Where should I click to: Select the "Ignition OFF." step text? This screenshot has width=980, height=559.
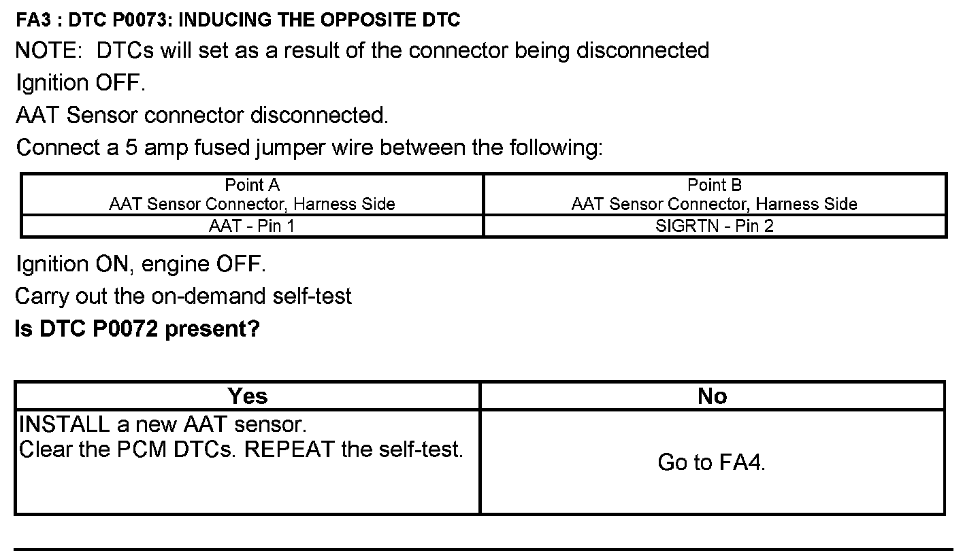pos(80,83)
